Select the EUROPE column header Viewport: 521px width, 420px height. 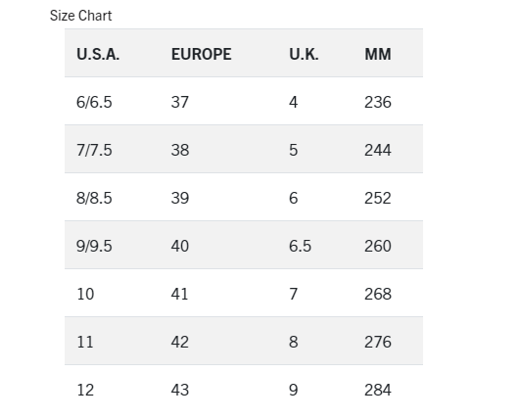pos(202,54)
